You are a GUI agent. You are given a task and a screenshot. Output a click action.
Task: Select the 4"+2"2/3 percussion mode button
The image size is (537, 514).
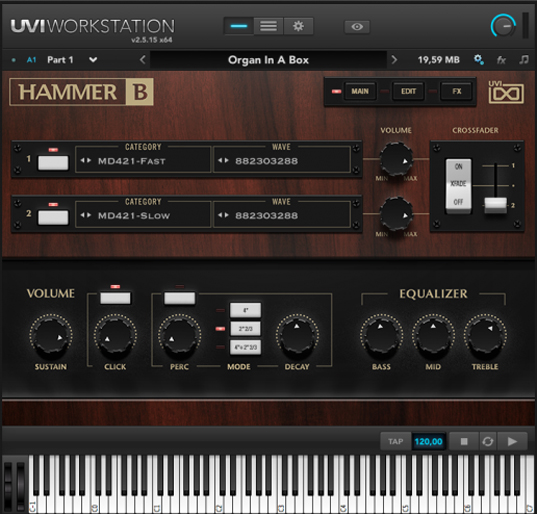(245, 347)
